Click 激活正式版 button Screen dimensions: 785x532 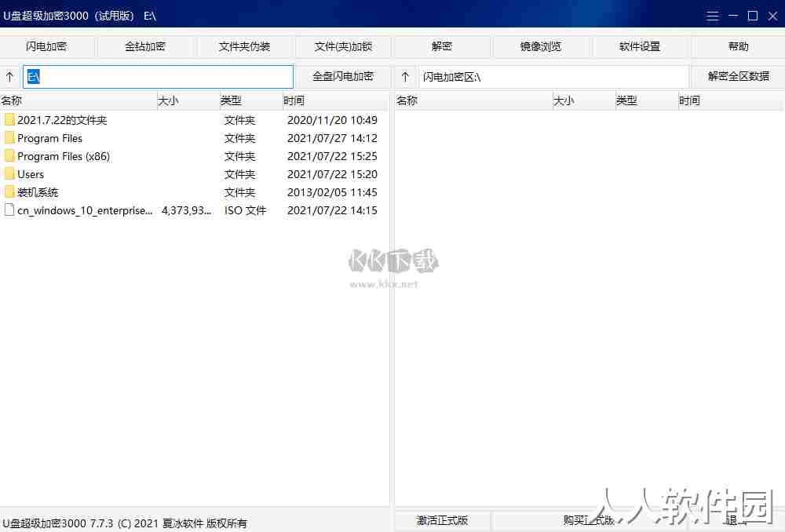point(442,520)
